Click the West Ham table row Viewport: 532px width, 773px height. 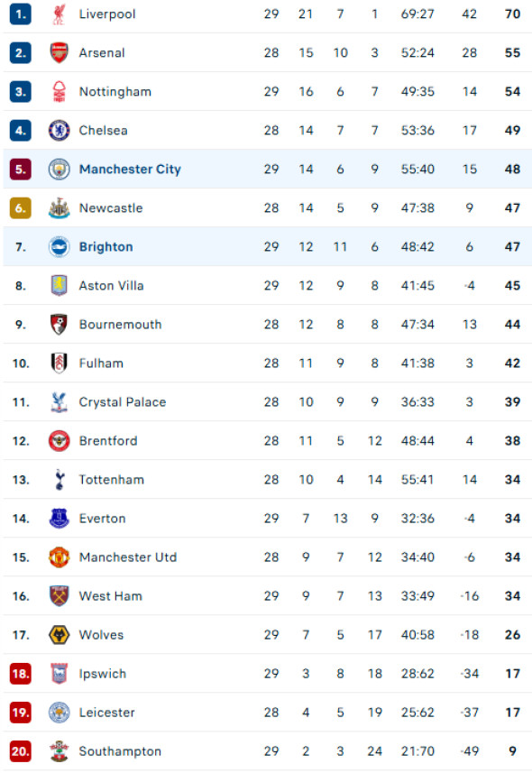click(x=267, y=596)
